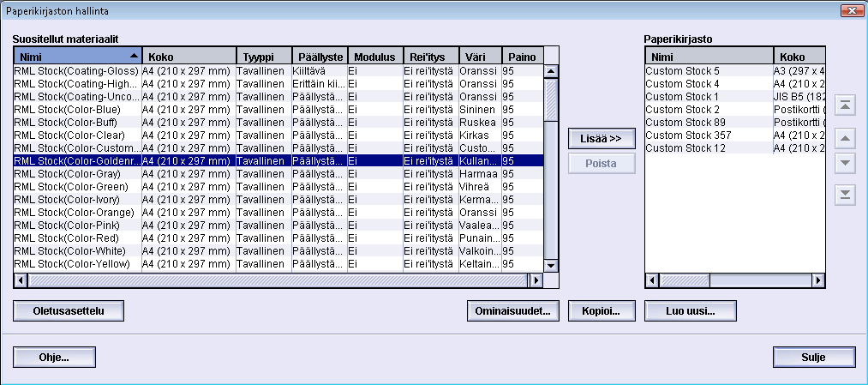Select highlighted RML Stock(Color-Goldenr... row

(x=278, y=160)
